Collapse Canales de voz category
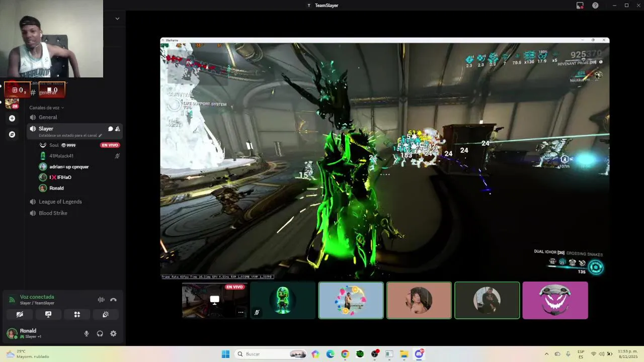Viewport: 644px width, 362px height. pos(46,108)
